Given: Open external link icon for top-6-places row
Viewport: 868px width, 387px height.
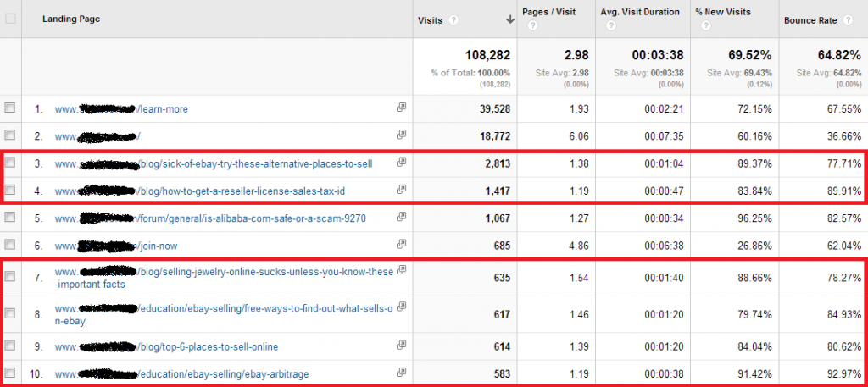Looking at the screenshot, I should pos(401,345).
